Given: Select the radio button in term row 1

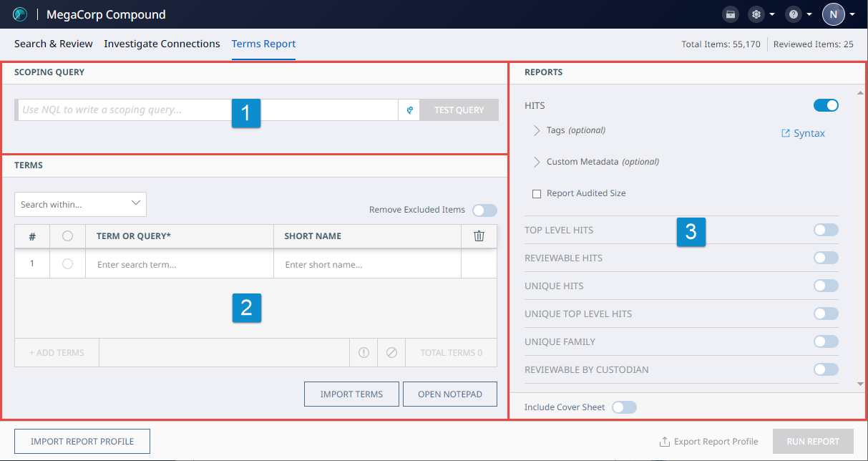Looking at the screenshot, I should pos(67,264).
